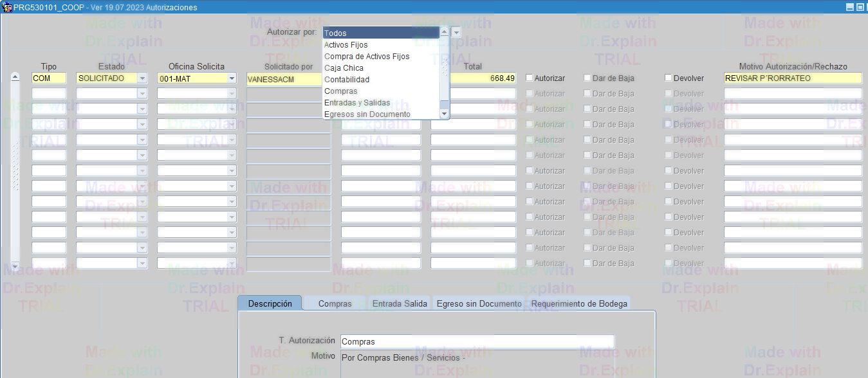Pick Compra de Activos Fijos option
Image resolution: width=868 pixels, height=378 pixels.
(366, 57)
